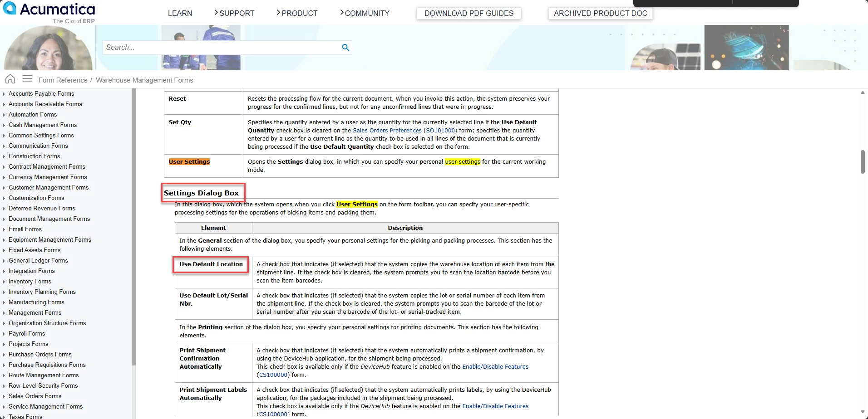Image resolution: width=868 pixels, height=419 pixels.
Task: Click the Use Default Lot/Serial Nbr. cell
Action: tap(213, 303)
